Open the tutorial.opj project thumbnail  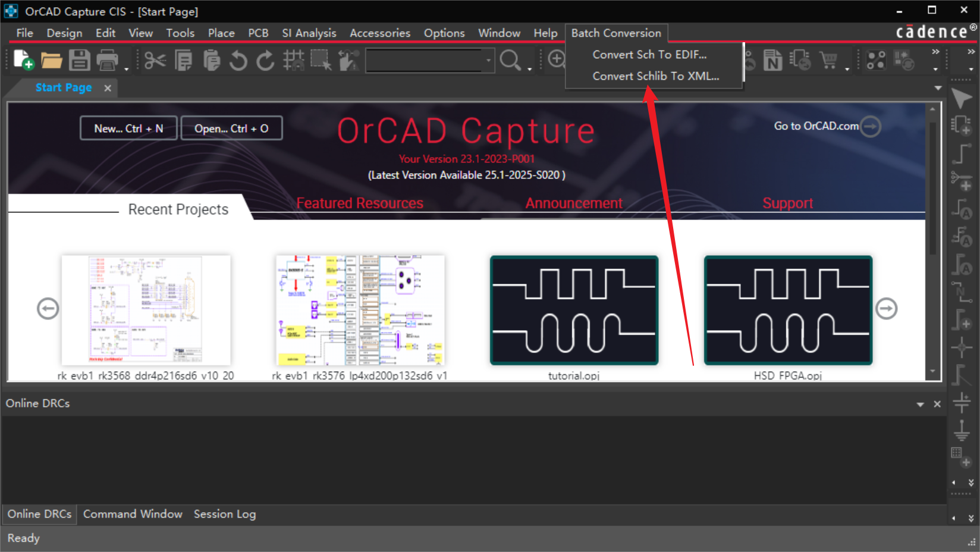coord(574,310)
